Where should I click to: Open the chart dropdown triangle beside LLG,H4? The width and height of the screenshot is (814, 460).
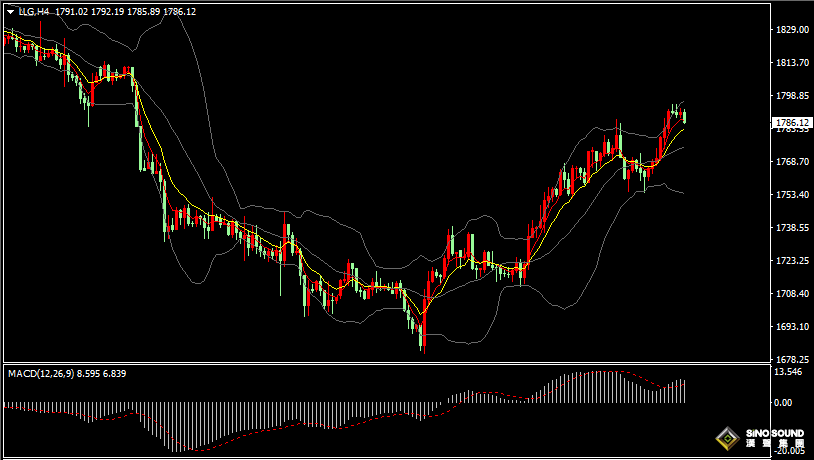(x=10, y=11)
